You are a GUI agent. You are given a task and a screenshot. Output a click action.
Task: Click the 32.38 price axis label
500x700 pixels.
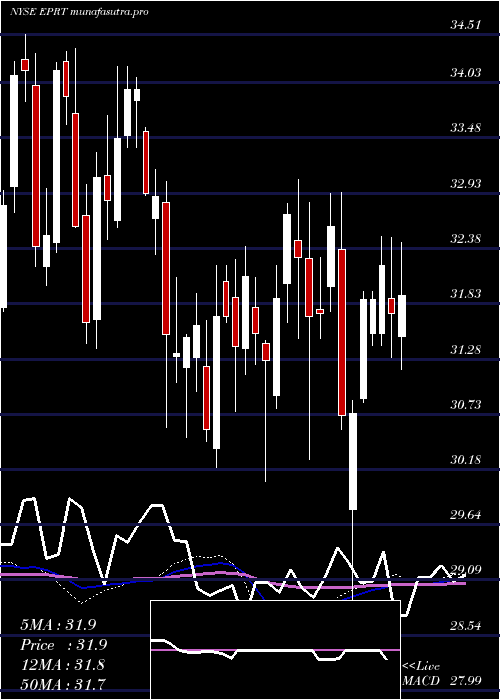465,239
